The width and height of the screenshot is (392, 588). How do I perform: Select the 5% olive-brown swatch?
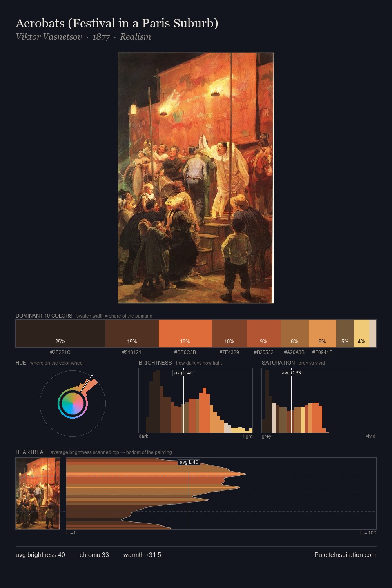click(x=345, y=334)
